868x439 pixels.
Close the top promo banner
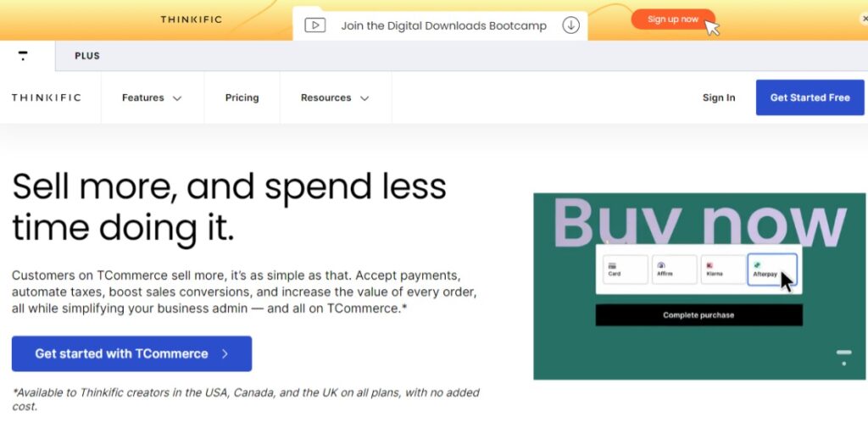point(865,19)
